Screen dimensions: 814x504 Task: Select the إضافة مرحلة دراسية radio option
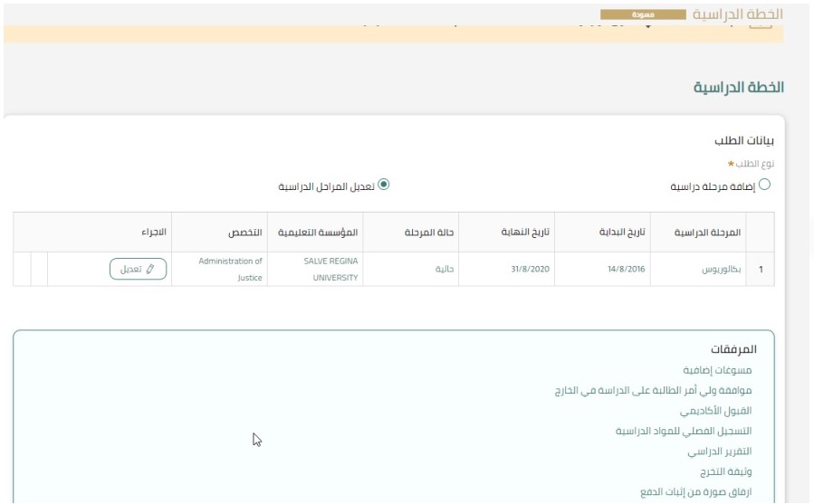[764, 186]
